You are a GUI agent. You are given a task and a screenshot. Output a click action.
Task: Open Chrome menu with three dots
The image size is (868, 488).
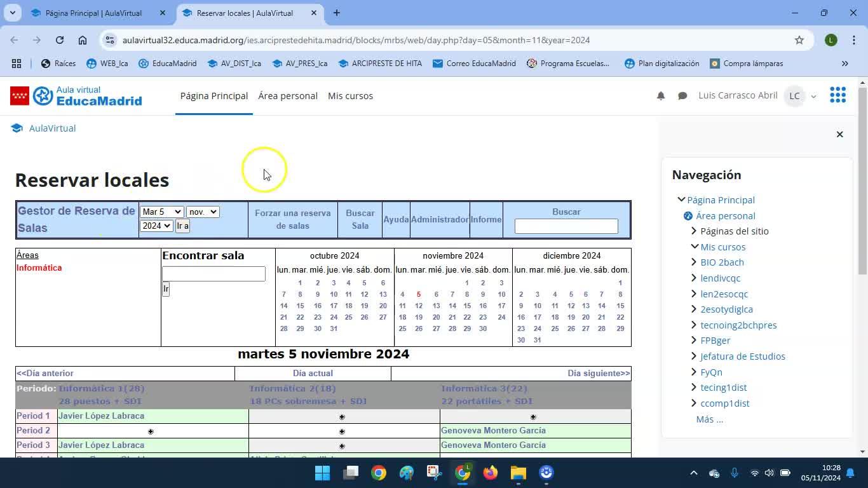pos(853,40)
